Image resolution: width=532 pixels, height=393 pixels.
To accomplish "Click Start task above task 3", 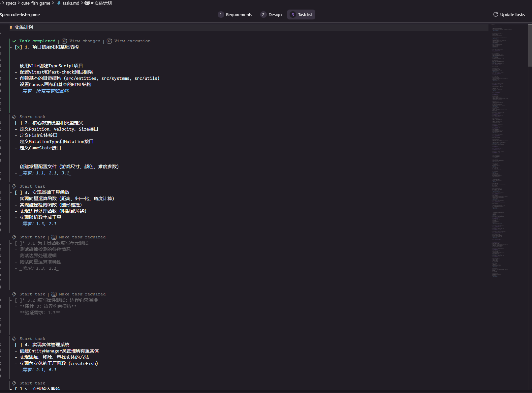I will pos(32,186).
